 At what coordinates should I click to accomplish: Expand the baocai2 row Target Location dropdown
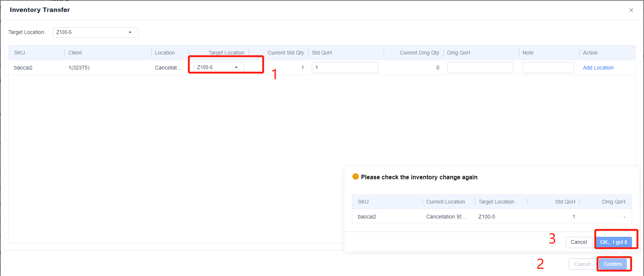point(219,67)
